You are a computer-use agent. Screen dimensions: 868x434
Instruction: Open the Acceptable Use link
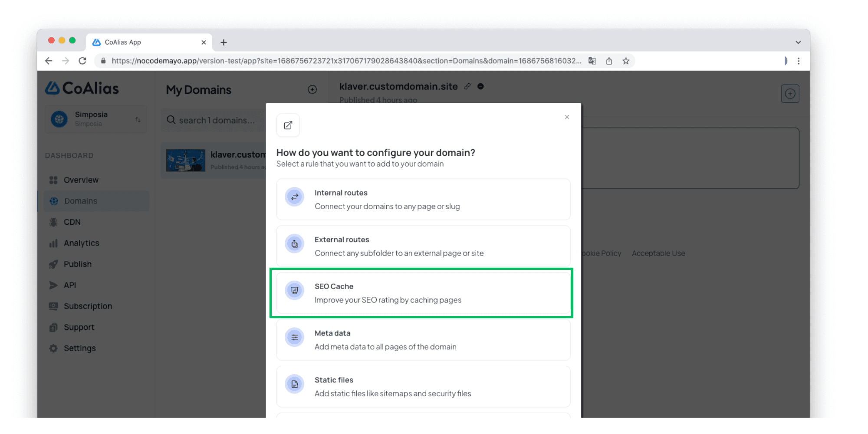pos(658,253)
